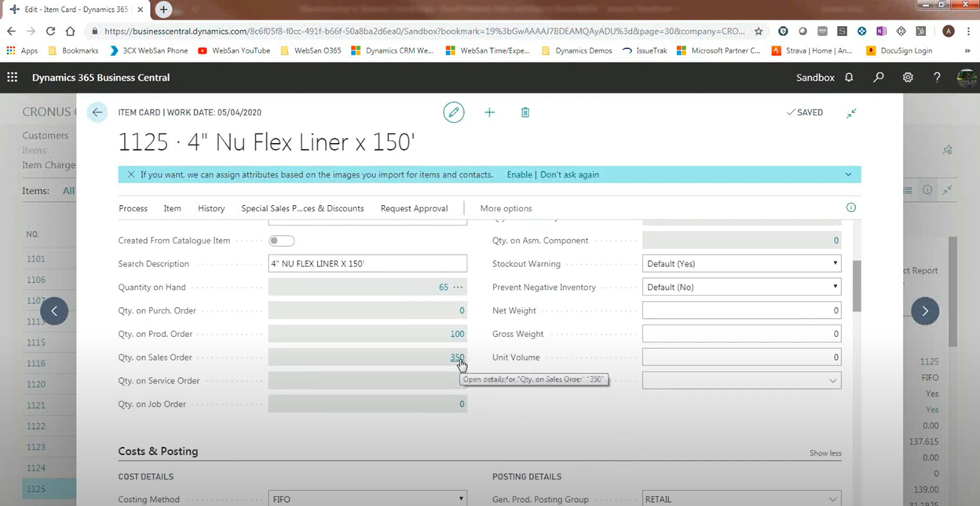Screen dimensions: 980x506
Task: Open the IssueTrak bookmark
Action: pos(644,50)
